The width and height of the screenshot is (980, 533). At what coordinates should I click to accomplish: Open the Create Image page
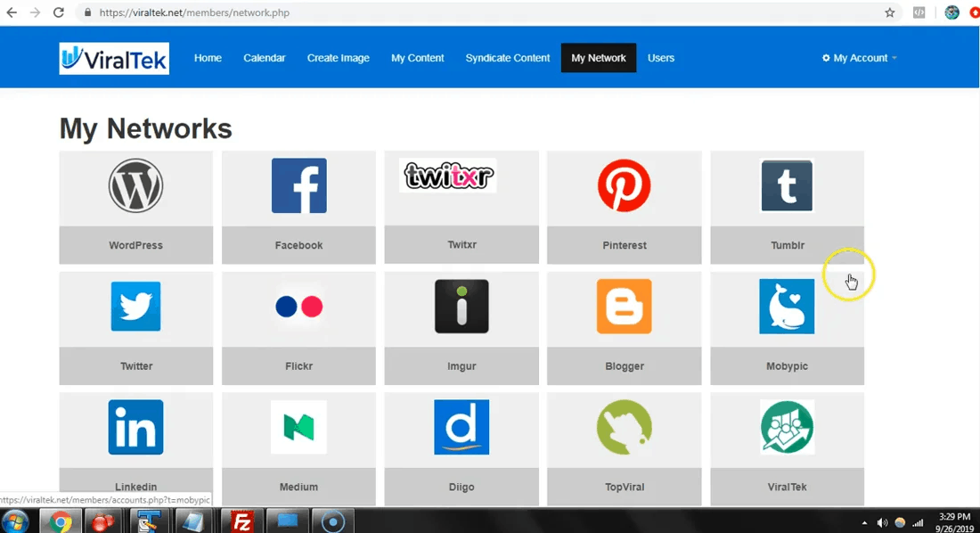[x=339, y=58]
